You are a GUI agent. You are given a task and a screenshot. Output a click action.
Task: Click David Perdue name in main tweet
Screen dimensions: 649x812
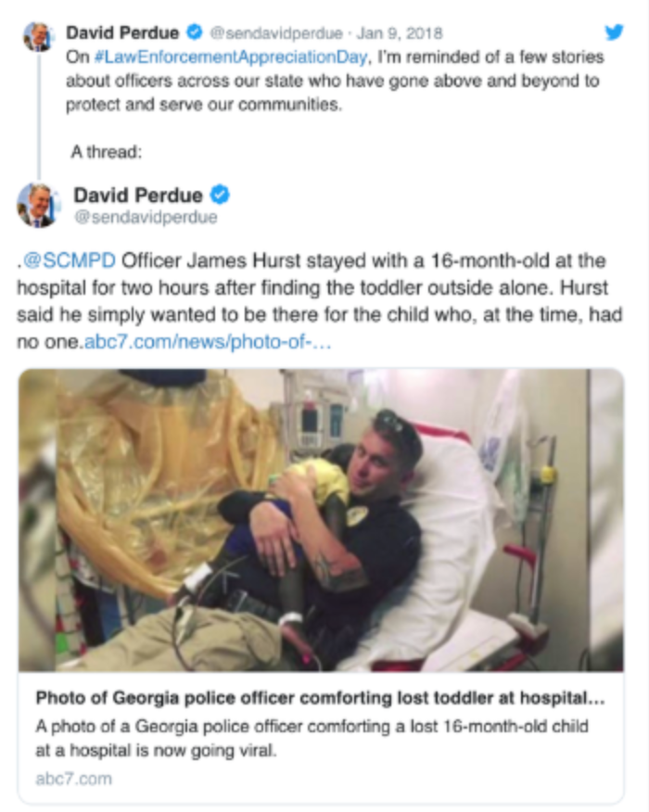pos(138,196)
